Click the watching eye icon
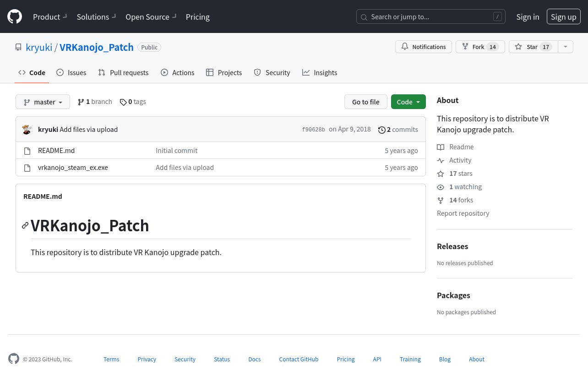Viewport: 588px width, 387px height. pyautogui.click(x=441, y=187)
